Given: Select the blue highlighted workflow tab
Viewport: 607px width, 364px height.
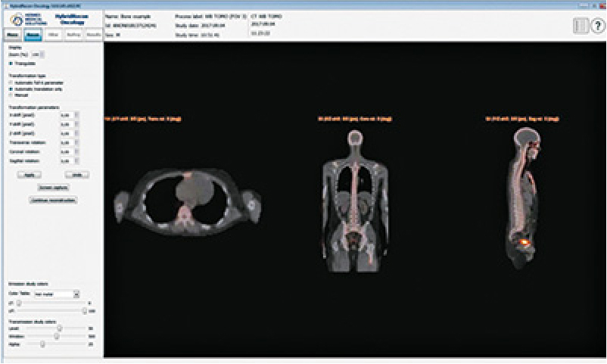Looking at the screenshot, I should click(33, 35).
